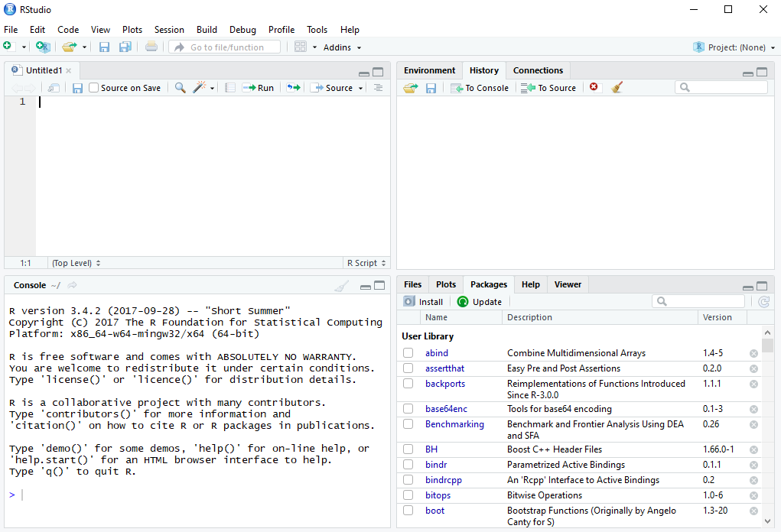781x532 pixels.
Task: Expand code tools wand dropdown arrow
Action: pyautogui.click(x=212, y=88)
